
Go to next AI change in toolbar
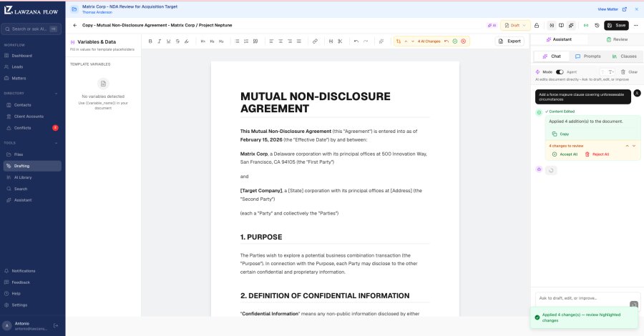pyautogui.click(x=413, y=41)
